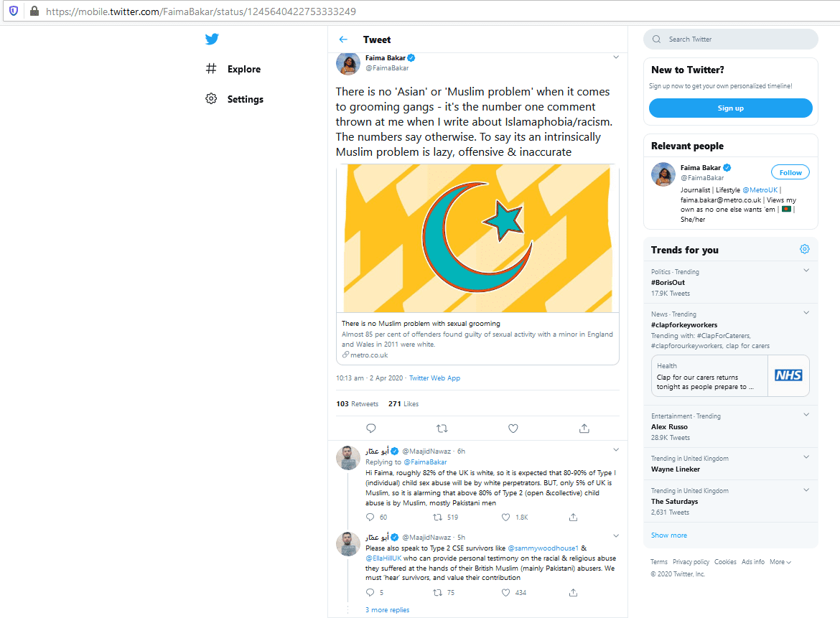This screenshot has height=618, width=840.
Task: Open the Explore navigation item
Action: [x=243, y=69]
